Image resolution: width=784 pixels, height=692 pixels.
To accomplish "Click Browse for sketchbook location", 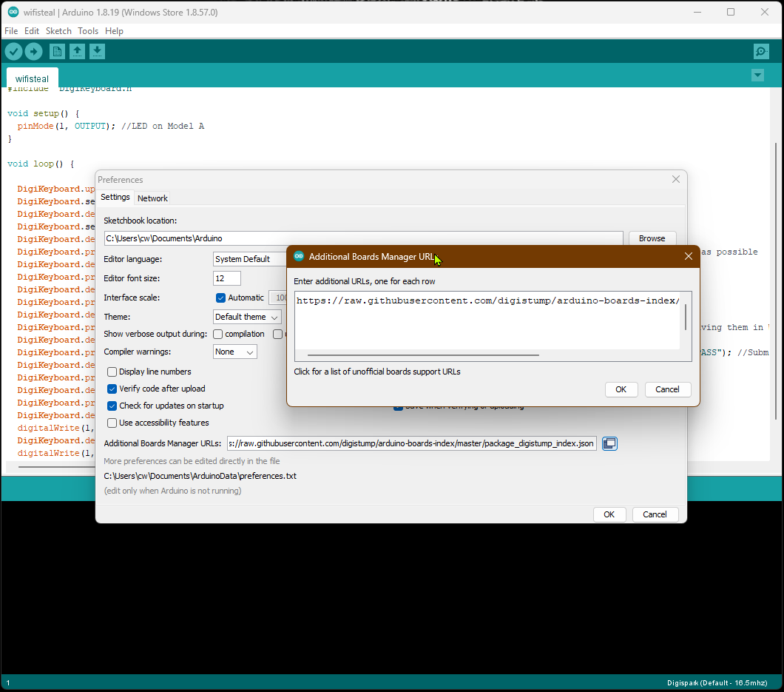I will 652,238.
